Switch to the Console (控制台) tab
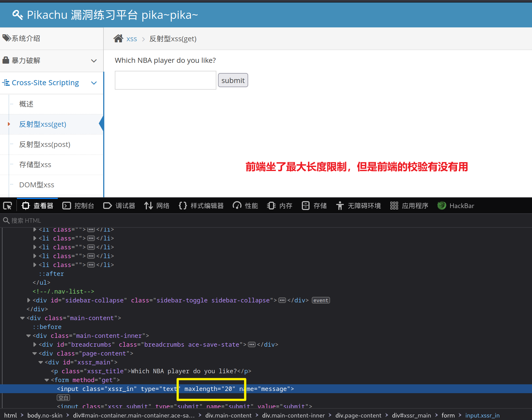 tap(78, 206)
